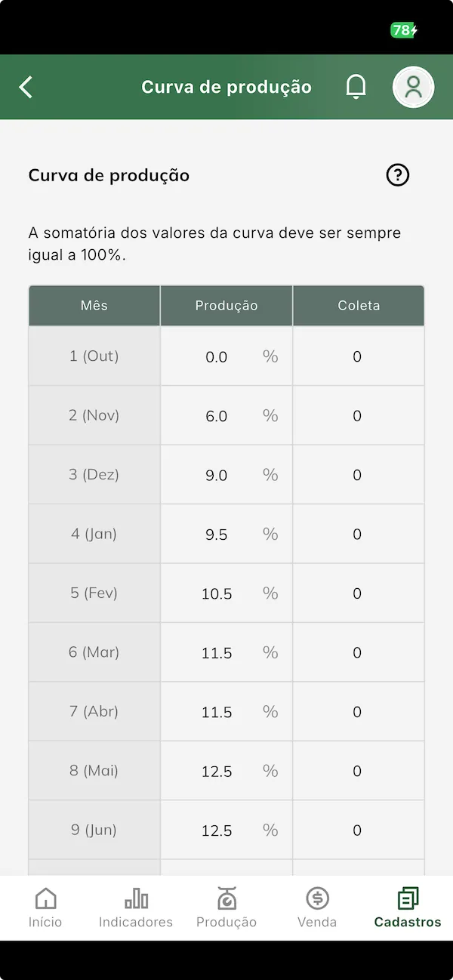This screenshot has width=453, height=980.
Task: Select the Cadastros pages icon
Action: click(x=408, y=899)
